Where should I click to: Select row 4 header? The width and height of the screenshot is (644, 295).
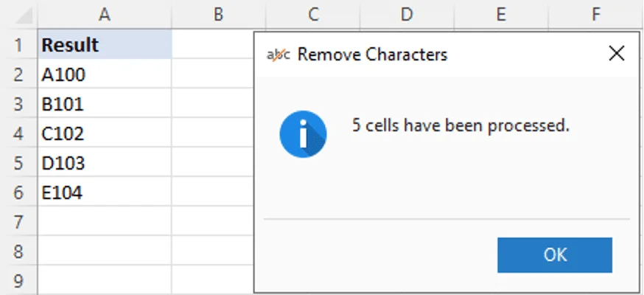(x=18, y=133)
